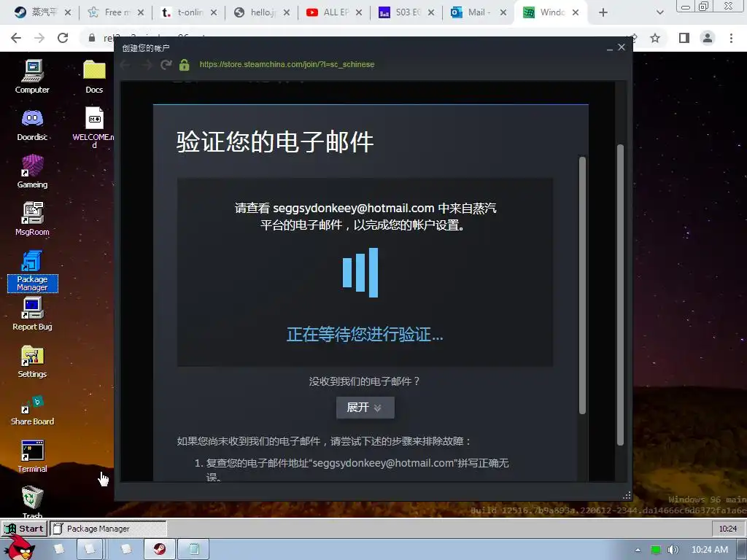Click the 创建您的帐户 dialog title
Image resolution: width=747 pixels, height=560 pixels.
pyautogui.click(x=145, y=48)
